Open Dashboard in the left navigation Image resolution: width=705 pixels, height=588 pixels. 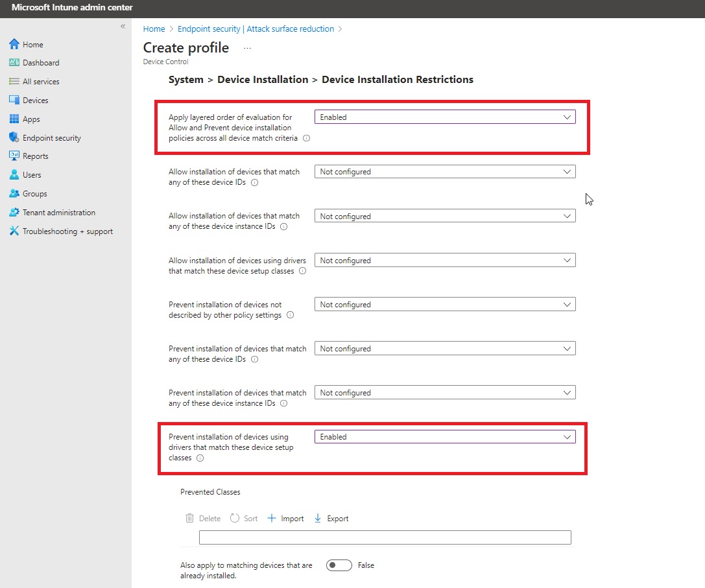tap(41, 62)
